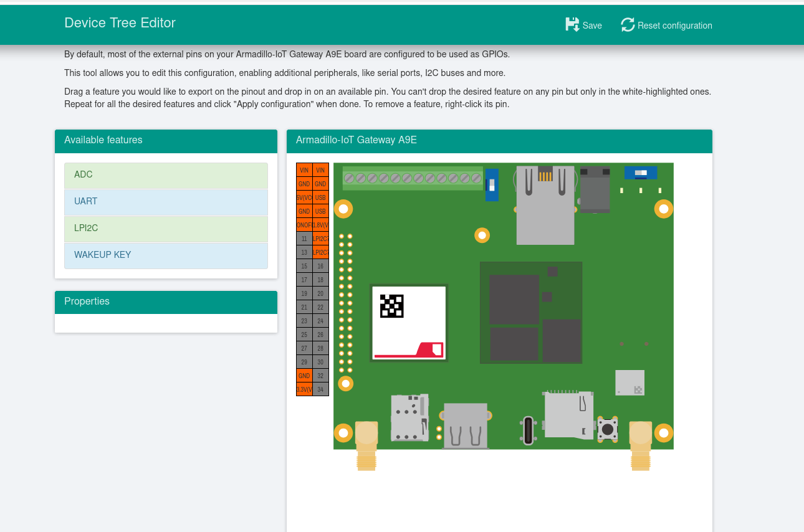Viewport: 804px width, 532px height.
Task: Click the Save button label
Action: (x=592, y=26)
